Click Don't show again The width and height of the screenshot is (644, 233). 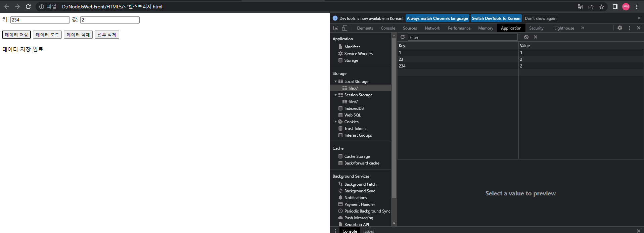pos(541,18)
